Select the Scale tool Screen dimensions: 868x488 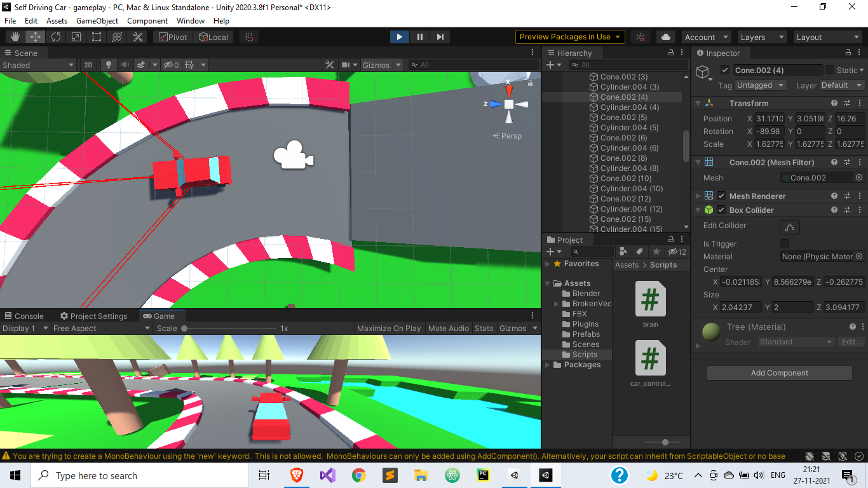(76, 36)
